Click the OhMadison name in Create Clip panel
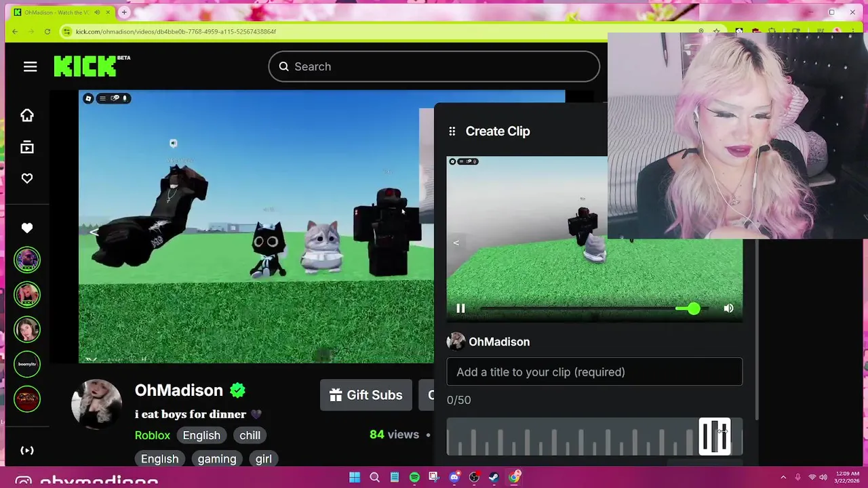Image resolution: width=868 pixels, height=488 pixels. [x=499, y=342]
